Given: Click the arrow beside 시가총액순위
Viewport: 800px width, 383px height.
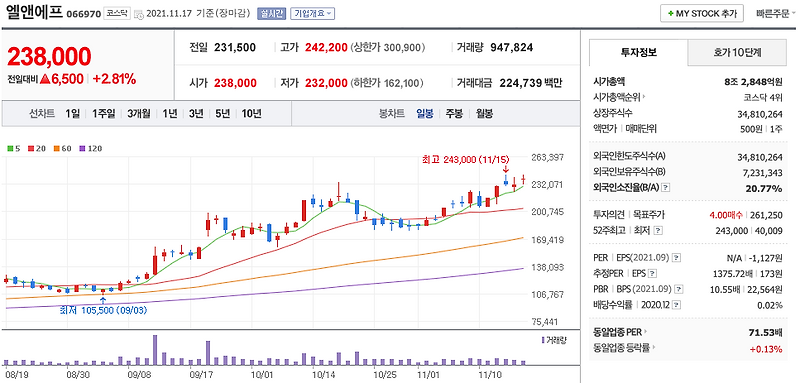Looking at the screenshot, I should click(643, 96).
